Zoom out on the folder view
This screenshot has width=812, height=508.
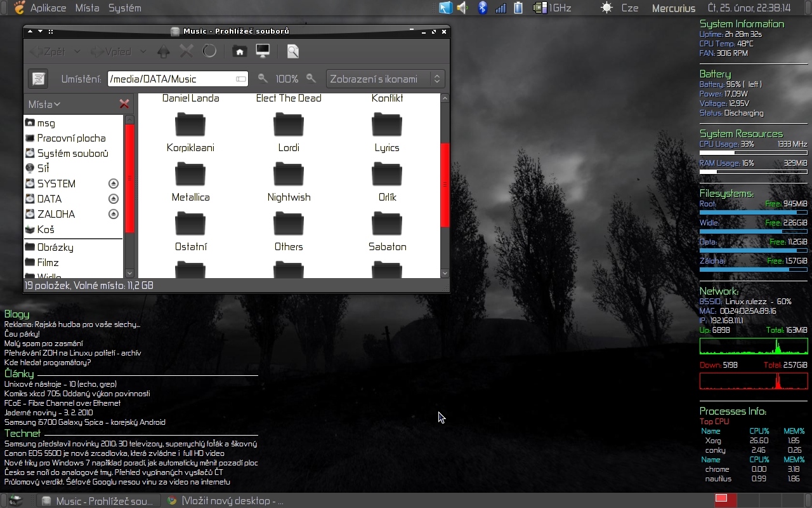263,79
